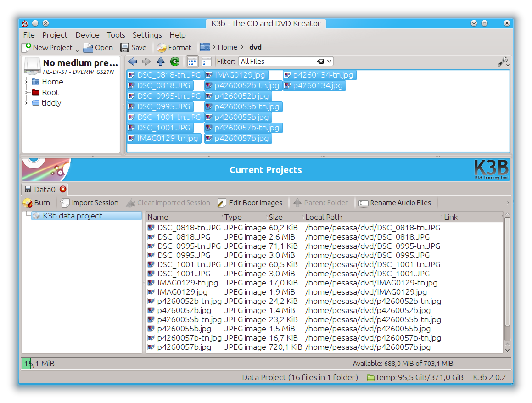This screenshot has height=403, width=532.
Task: Select the No medium present DVD drive
Action: click(x=72, y=66)
